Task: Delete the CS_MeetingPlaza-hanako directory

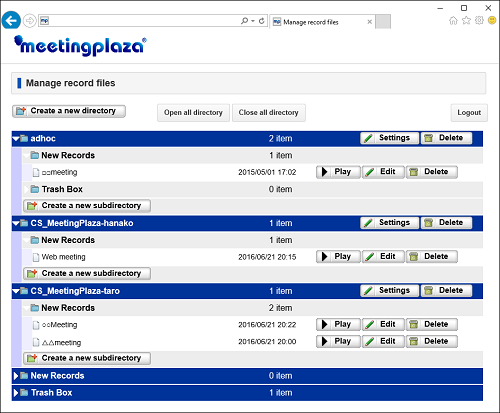Action: pos(446,223)
